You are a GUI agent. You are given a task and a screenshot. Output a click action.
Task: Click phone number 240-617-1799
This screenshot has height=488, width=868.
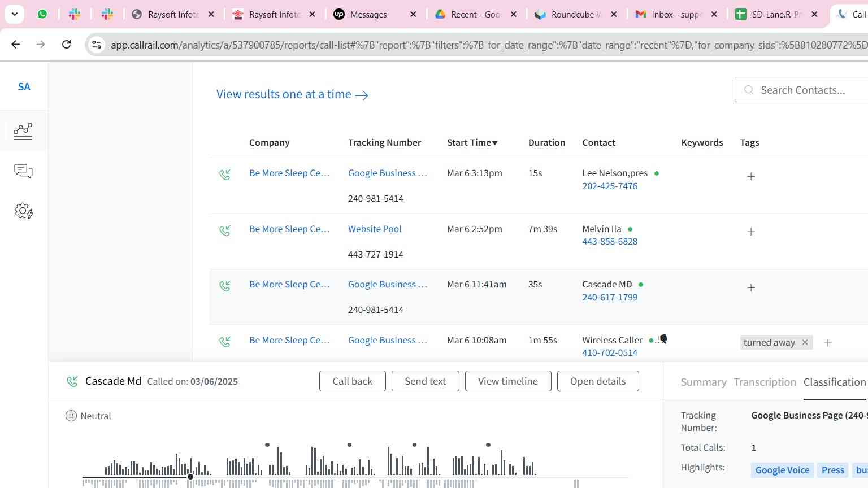pos(610,297)
